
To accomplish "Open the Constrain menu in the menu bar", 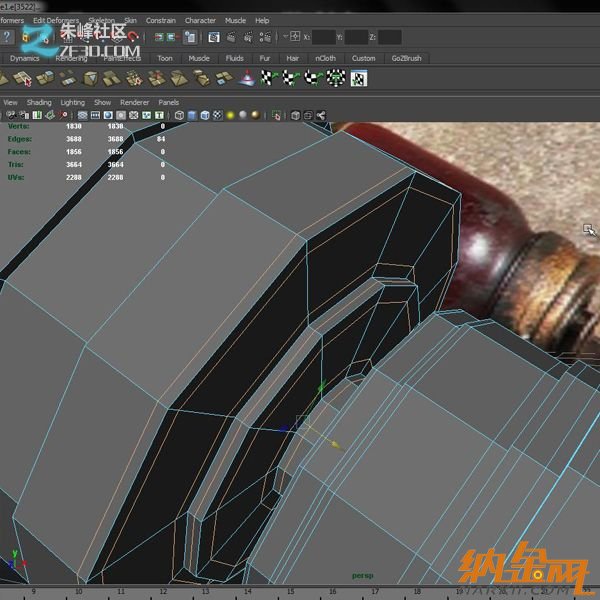I will coord(160,20).
